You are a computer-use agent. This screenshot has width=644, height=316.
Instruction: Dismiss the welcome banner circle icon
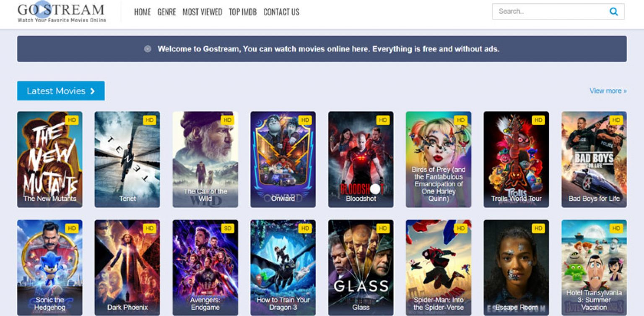click(148, 49)
